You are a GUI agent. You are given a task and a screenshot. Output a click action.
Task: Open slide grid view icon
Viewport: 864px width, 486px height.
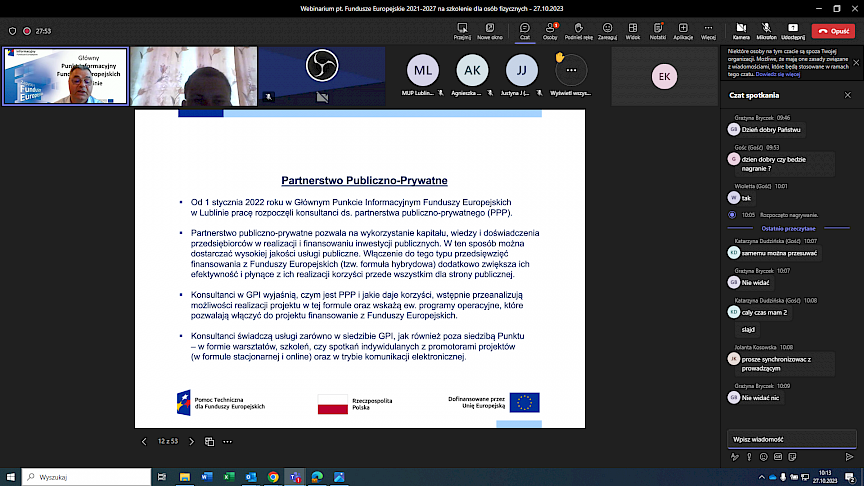(209, 441)
